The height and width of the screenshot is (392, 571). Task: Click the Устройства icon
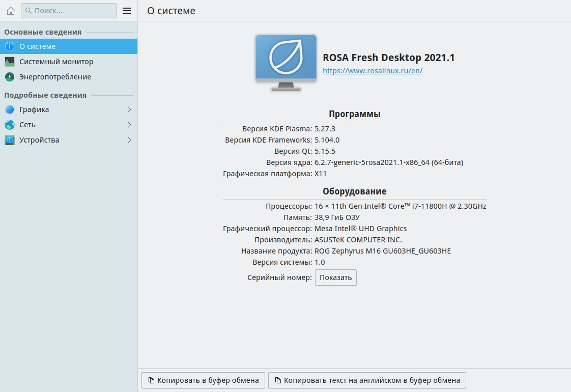click(10, 140)
